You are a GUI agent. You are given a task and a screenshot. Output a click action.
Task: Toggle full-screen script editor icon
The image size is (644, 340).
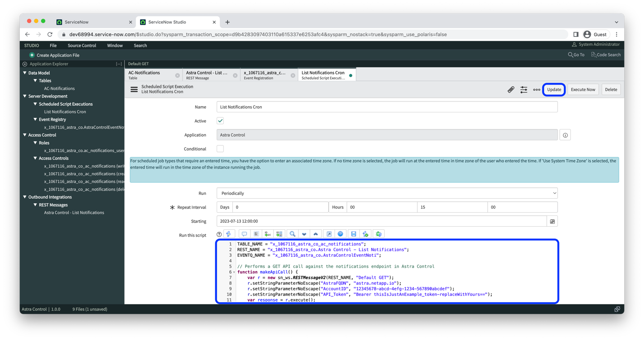pos(329,234)
